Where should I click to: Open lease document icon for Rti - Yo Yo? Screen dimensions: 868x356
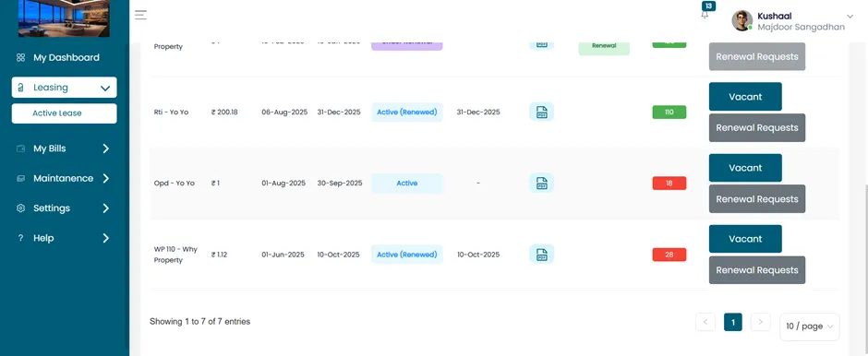(541, 112)
